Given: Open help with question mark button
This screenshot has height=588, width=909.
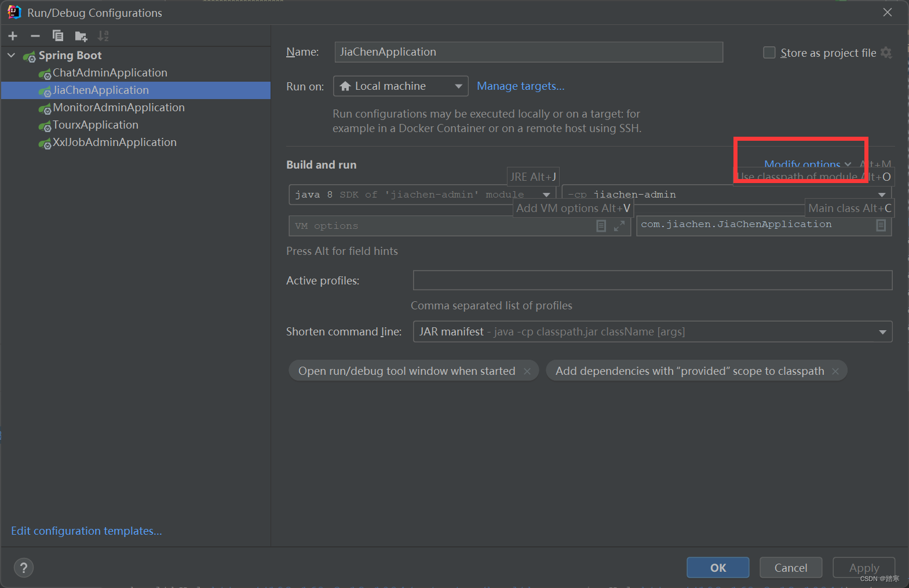Looking at the screenshot, I should click(x=24, y=568).
